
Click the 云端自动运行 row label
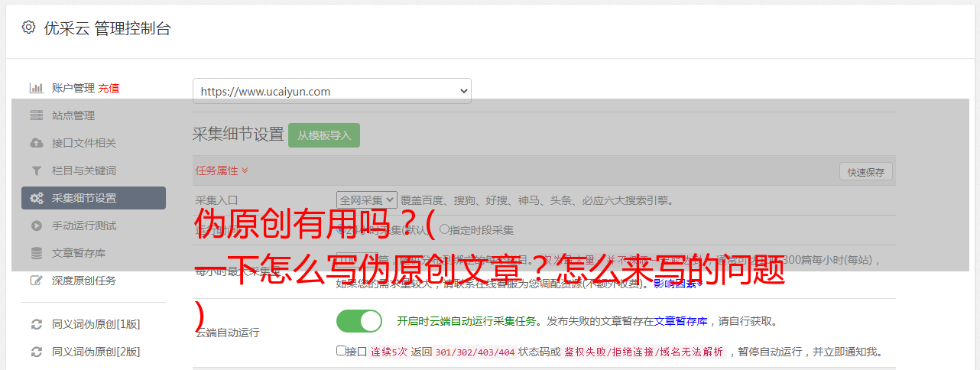pyautogui.click(x=227, y=333)
